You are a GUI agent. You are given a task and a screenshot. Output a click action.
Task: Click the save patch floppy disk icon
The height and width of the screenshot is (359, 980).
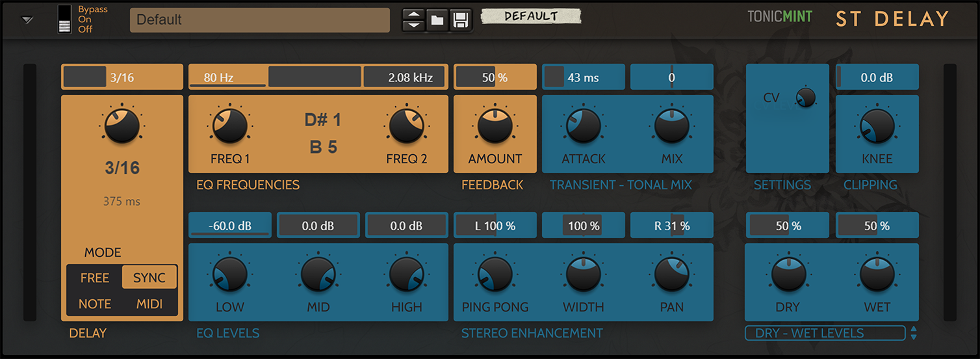[461, 20]
